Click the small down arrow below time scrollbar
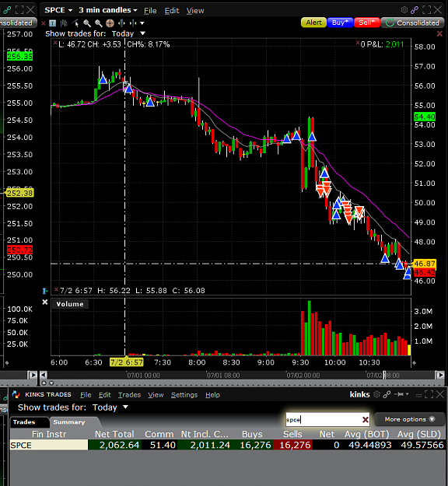The image size is (448, 486). (x=51, y=383)
